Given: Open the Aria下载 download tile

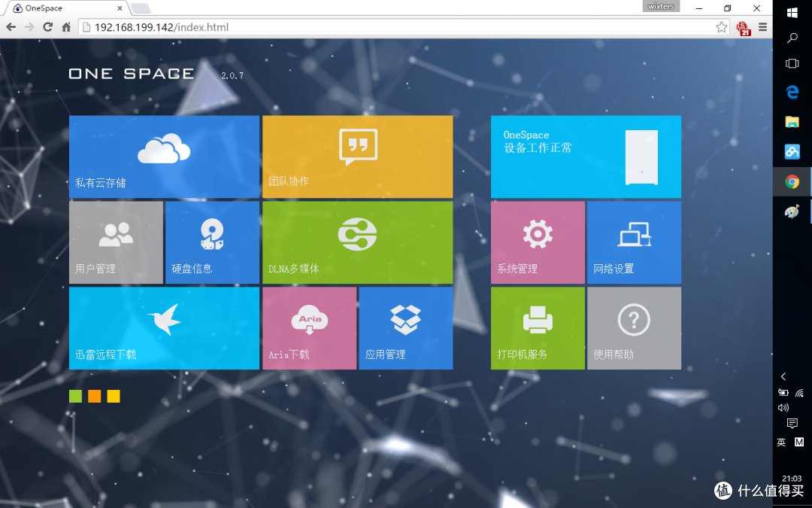Looking at the screenshot, I should point(309,328).
